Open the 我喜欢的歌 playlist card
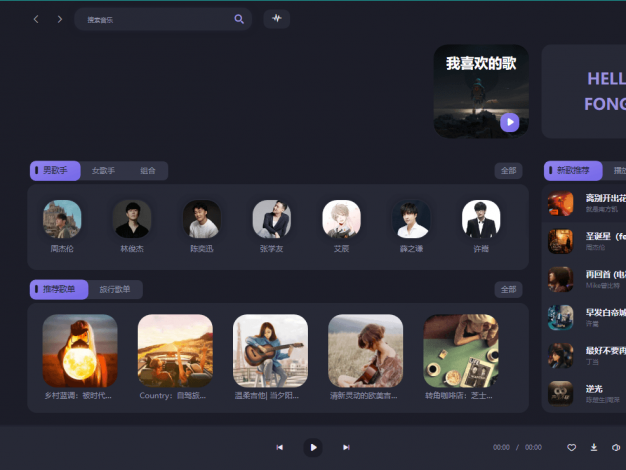Image resolution: width=626 pixels, height=470 pixels. [x=481, y=91]
